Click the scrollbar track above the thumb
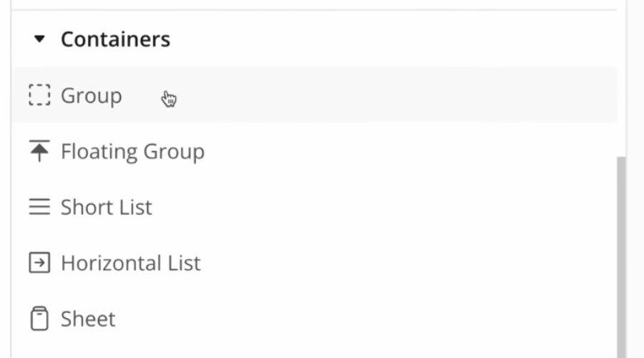This screenshot has width=644, height=358. click(x=621, y=82)
